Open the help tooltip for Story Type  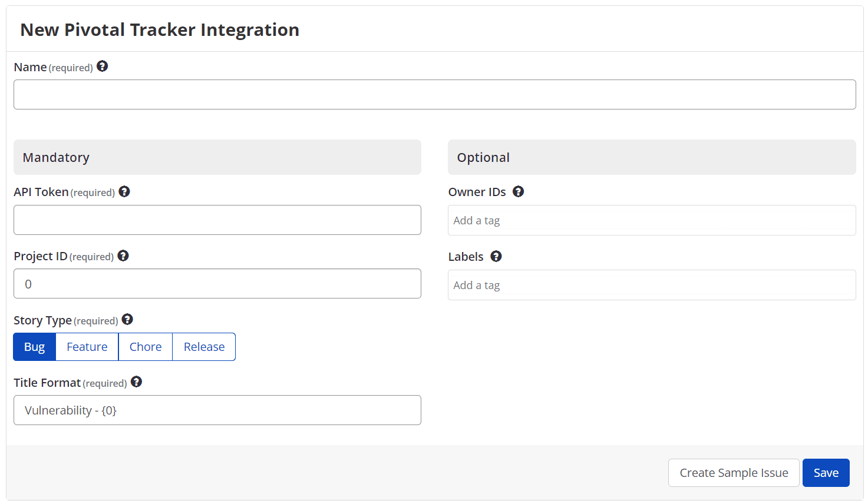tap(127, 320)
